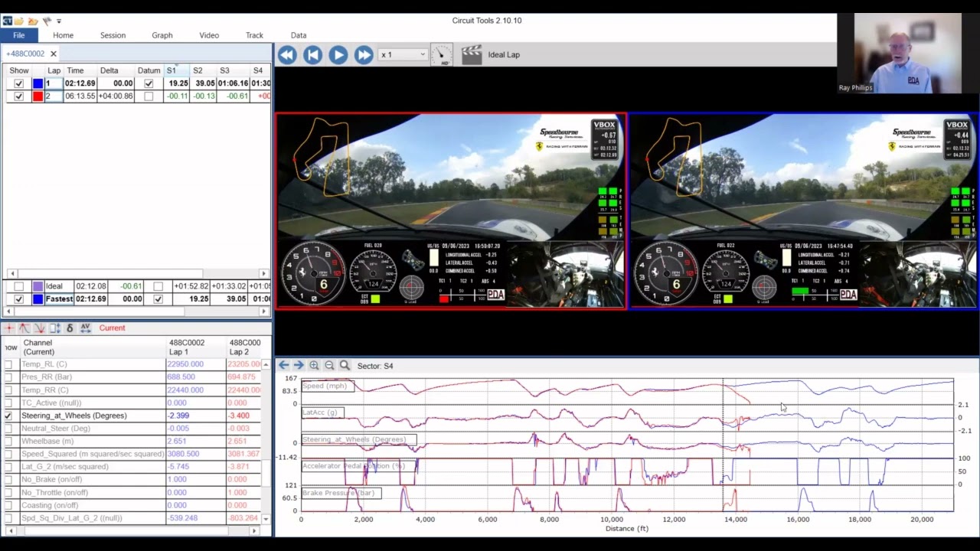Uncheck Show for the Fastest lap
The image size is (980, 551).
(x=18, y=299)
